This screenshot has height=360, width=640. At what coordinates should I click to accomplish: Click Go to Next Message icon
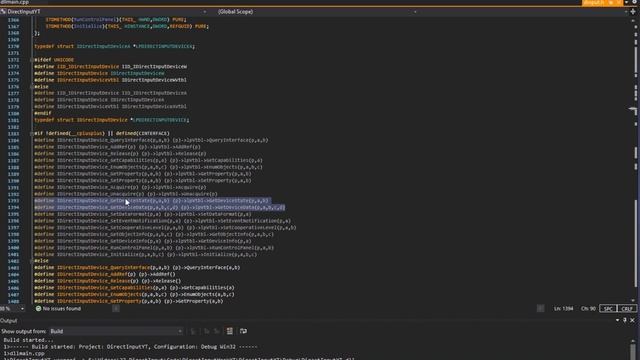(x=217, y=331)
